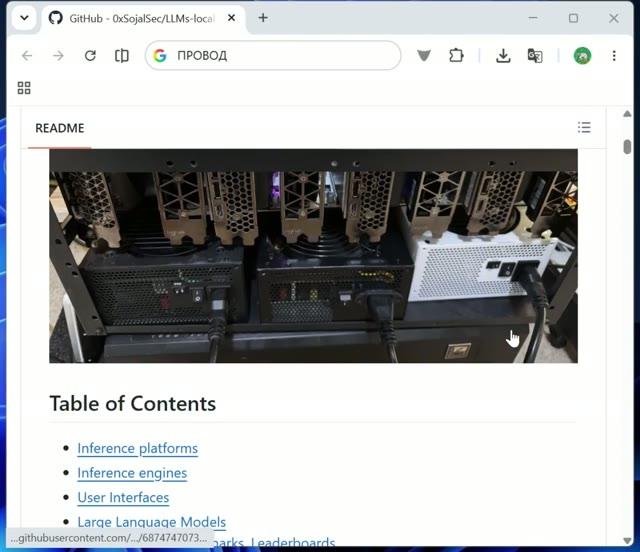Open the downloads icon
Screen dimensions: 640x552
point(503,56)
